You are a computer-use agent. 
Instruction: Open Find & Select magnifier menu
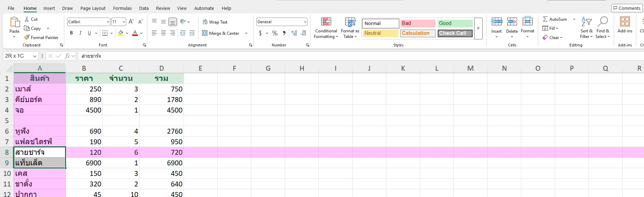pos(603,27)
